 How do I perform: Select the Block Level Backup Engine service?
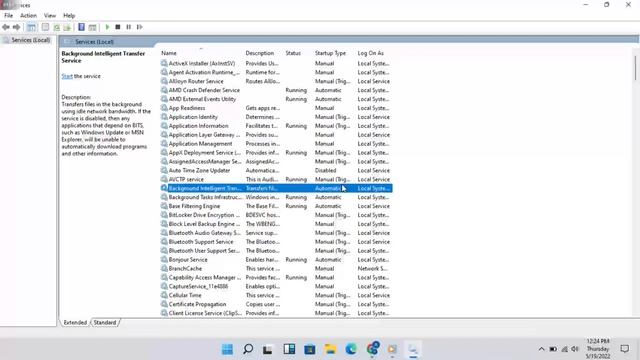[x=276, y=224]
